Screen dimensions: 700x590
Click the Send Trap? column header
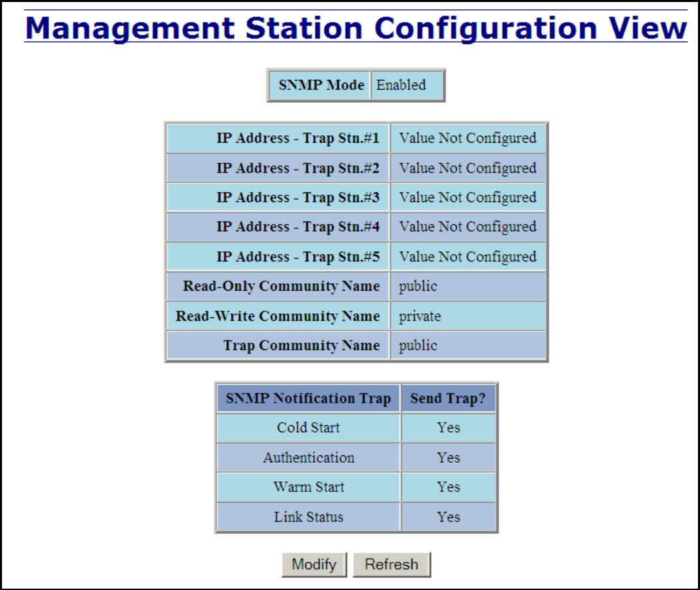point(448,398)
